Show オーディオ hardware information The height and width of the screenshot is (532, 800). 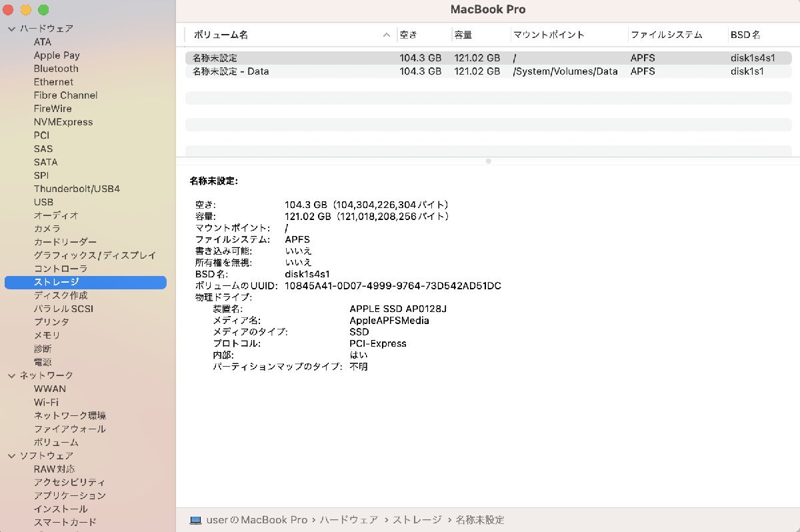tap(56, 215)
